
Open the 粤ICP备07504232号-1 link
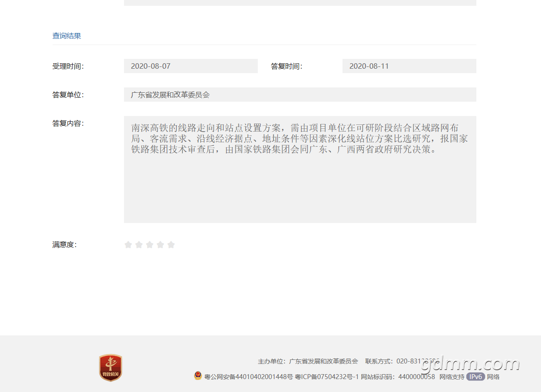(327, 377)
